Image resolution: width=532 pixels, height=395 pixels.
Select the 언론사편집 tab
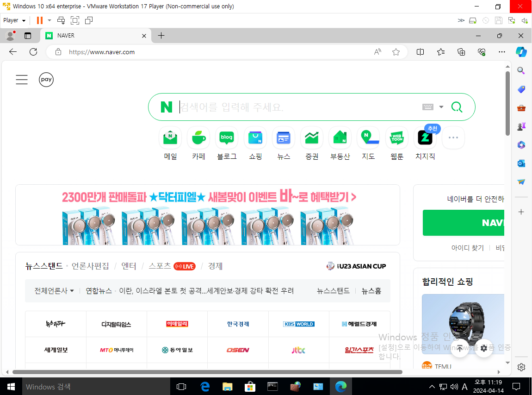click(x=90, y=266)
